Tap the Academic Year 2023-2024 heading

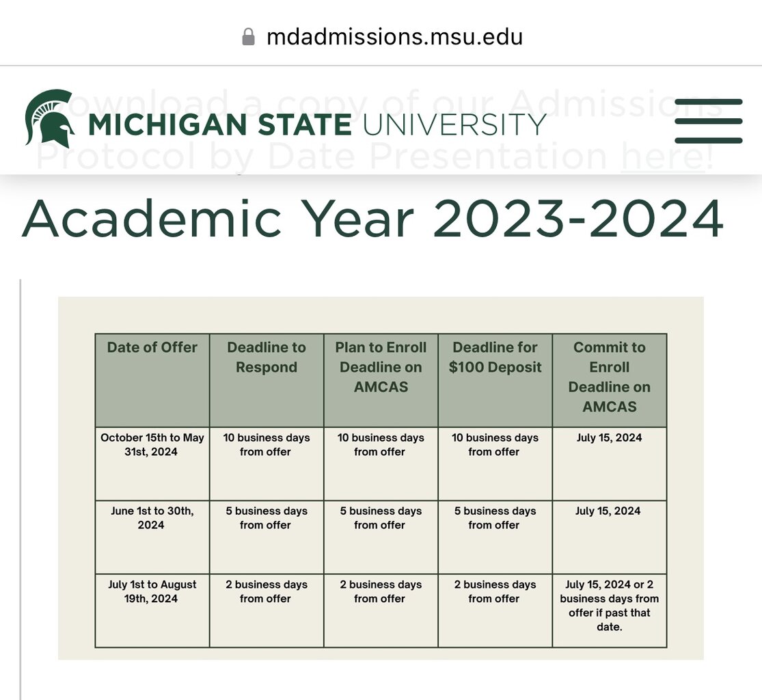click(x=372, y=219)
